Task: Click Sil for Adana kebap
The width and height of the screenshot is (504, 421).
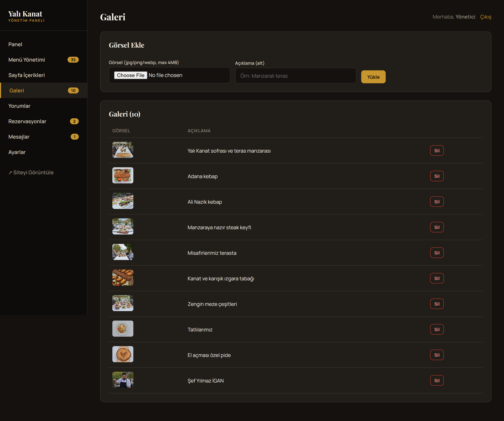Action: coord(437,176)
